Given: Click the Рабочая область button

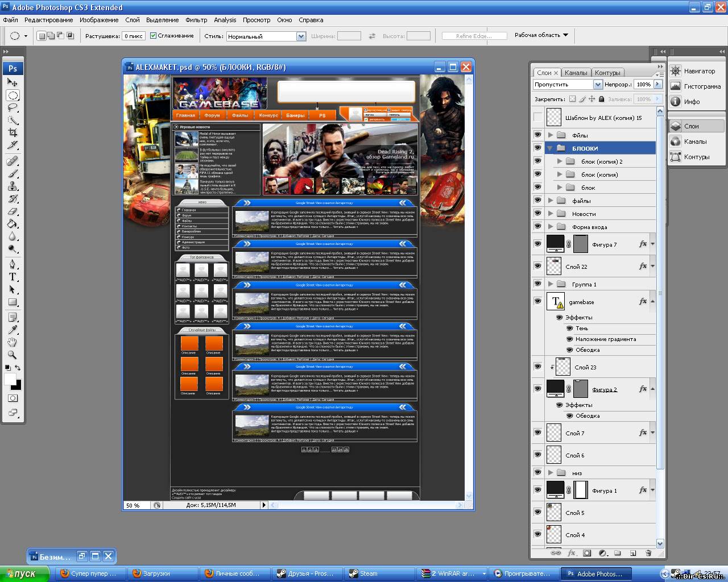Looking at the screenshot, I should (541, 35).
